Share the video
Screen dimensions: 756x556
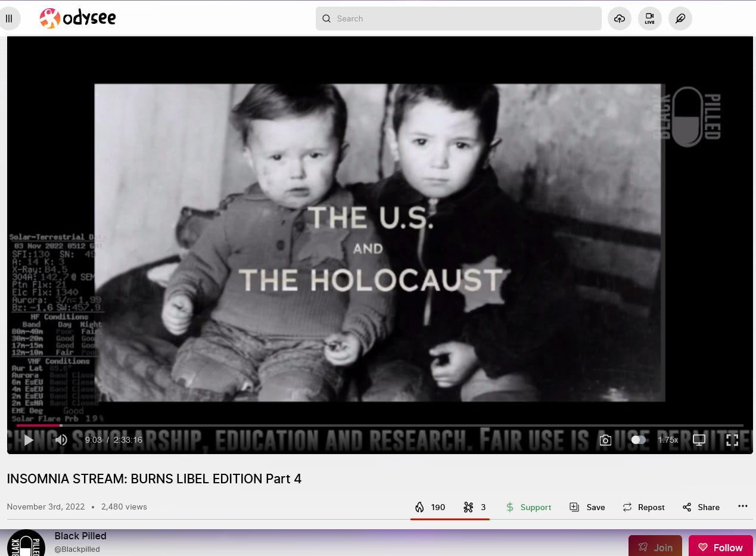point(701,507)
